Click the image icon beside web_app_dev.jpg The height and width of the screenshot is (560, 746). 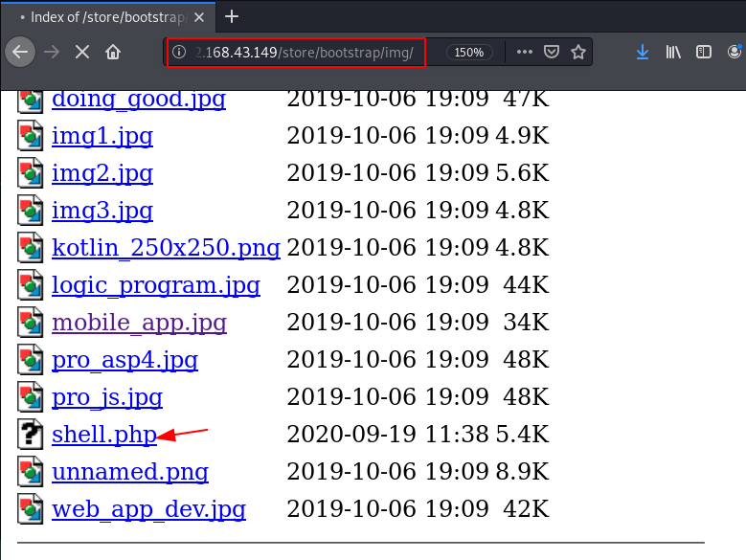click(x=31, y=508)
